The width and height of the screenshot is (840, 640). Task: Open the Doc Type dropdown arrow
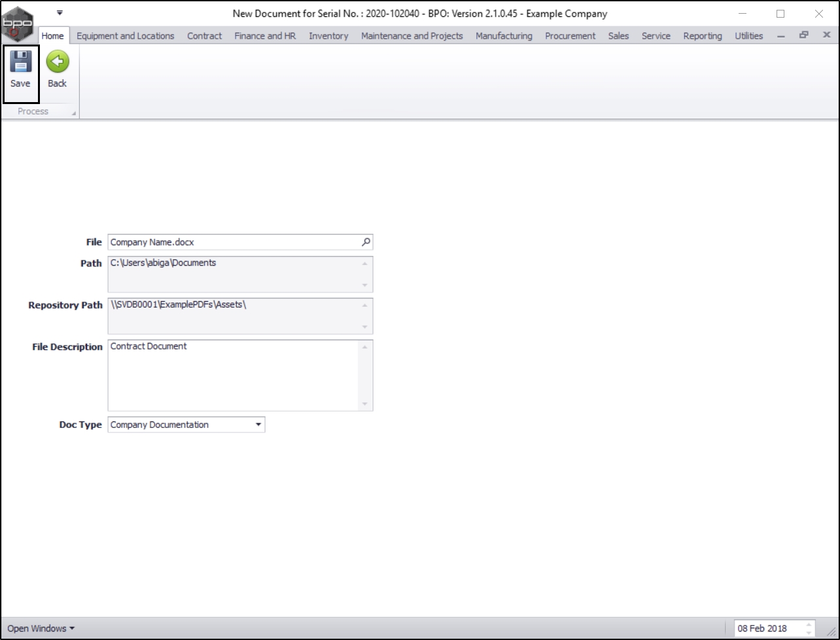point(258,425)
